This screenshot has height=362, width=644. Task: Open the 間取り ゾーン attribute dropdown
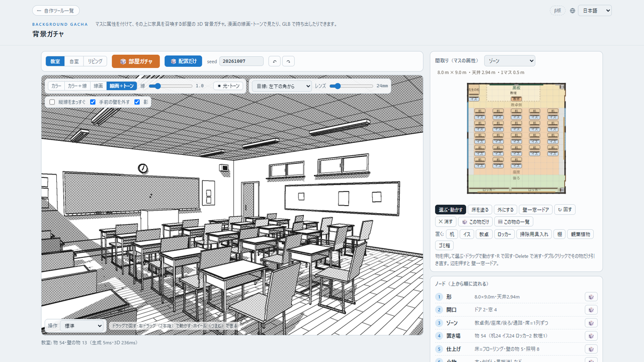[510, 61]
